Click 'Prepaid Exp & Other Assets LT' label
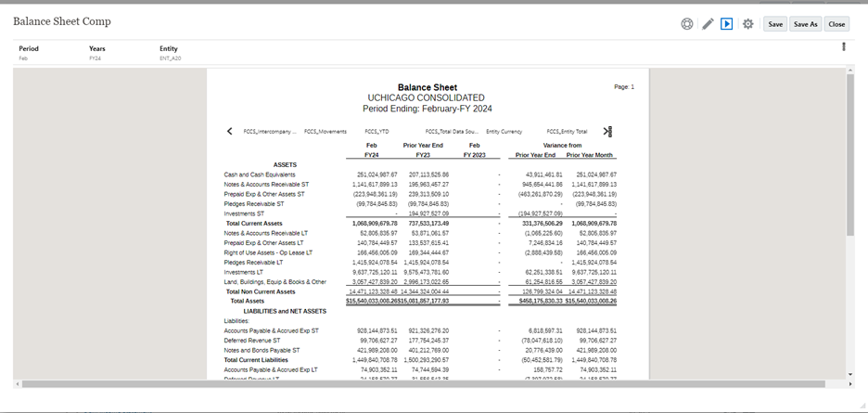 [263, 243]
